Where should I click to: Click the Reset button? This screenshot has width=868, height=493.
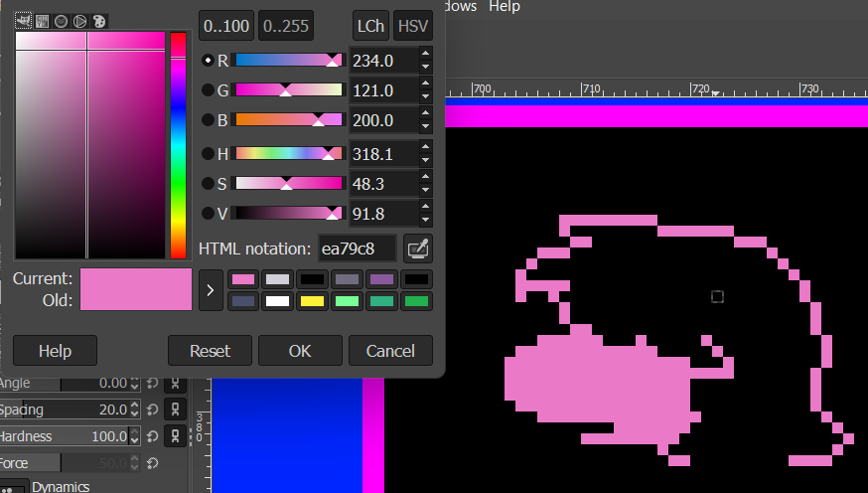pyautogui.click(x=210, y=351)
